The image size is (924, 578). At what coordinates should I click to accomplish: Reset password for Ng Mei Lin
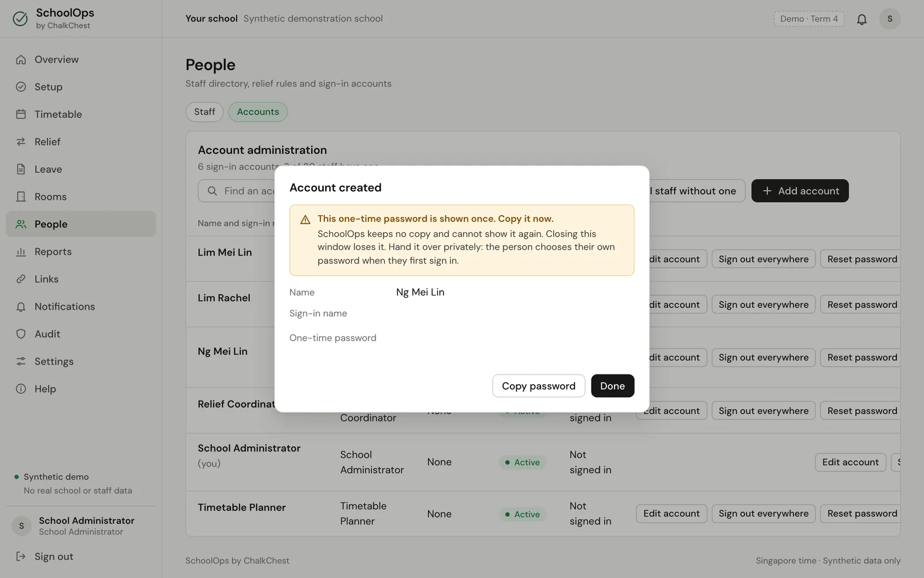coord(860,357)
